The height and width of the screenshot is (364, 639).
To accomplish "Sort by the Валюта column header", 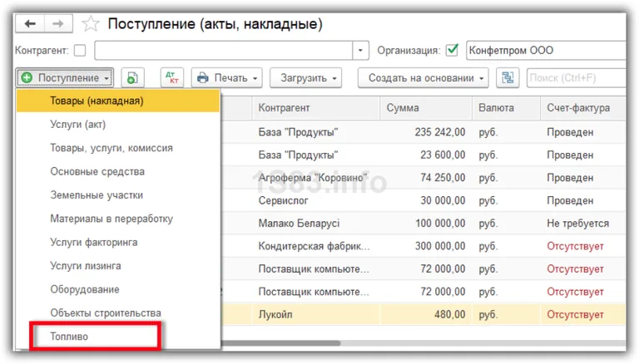I will [506, 108].
